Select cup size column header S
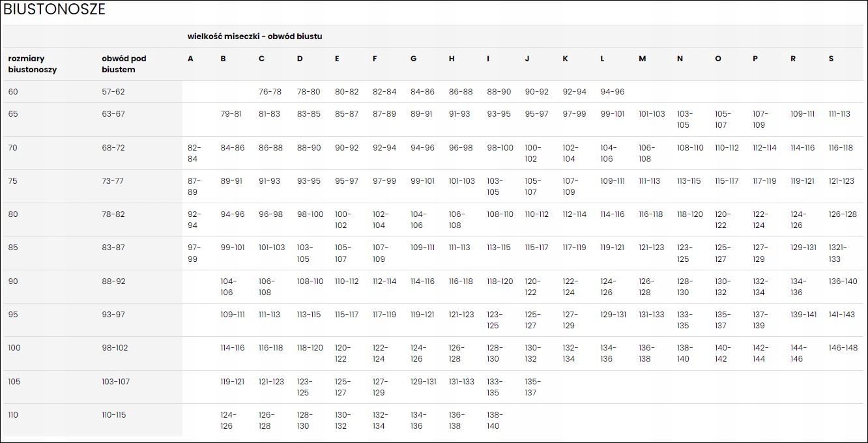868x443 pixels. pos(831,59)
